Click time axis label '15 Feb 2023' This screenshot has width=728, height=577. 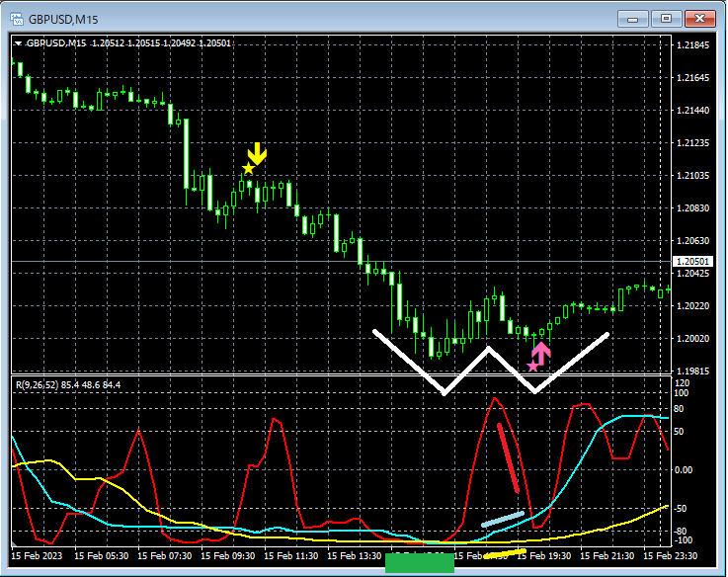click(37, 555)
